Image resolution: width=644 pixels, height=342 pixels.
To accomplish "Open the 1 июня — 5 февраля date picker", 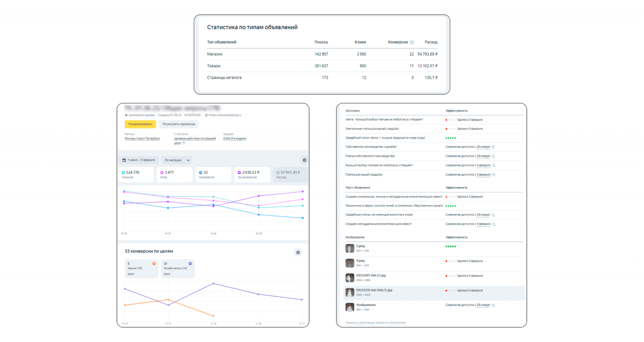I will pos(139,160).
